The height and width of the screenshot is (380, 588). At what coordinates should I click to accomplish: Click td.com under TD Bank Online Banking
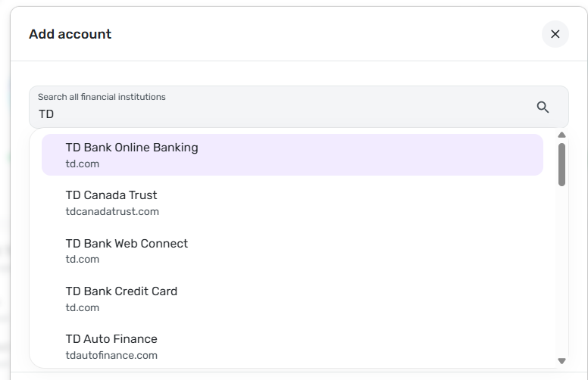tap(82, 164)
